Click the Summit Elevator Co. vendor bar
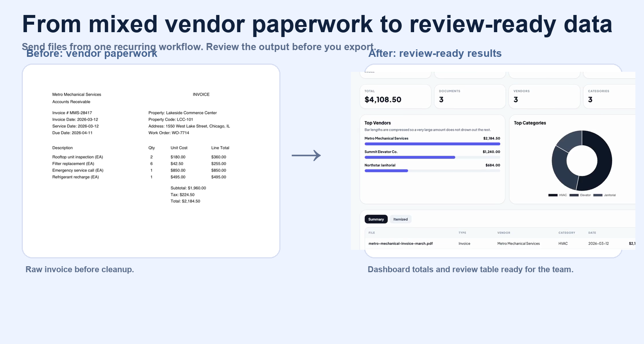 tap(410, 157)
